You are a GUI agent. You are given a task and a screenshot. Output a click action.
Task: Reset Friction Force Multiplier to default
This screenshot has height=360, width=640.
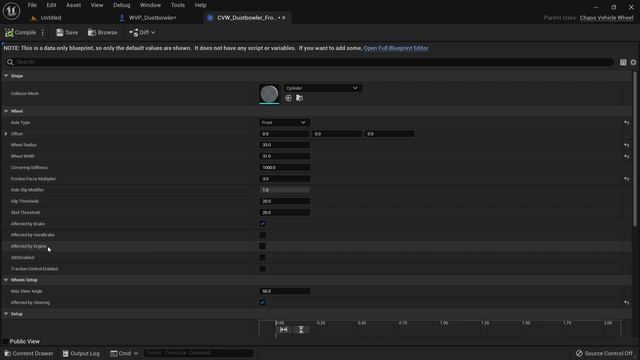tap(626, 179)
